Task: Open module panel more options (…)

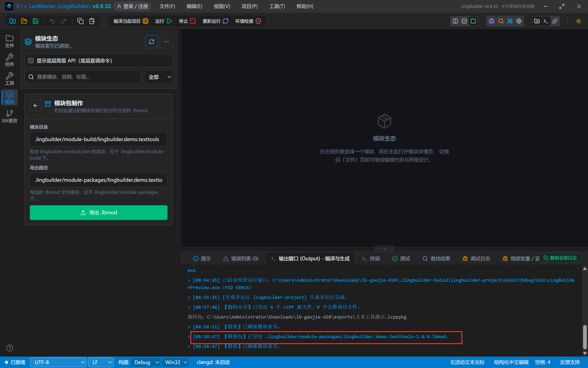Action: pos(166,42)
